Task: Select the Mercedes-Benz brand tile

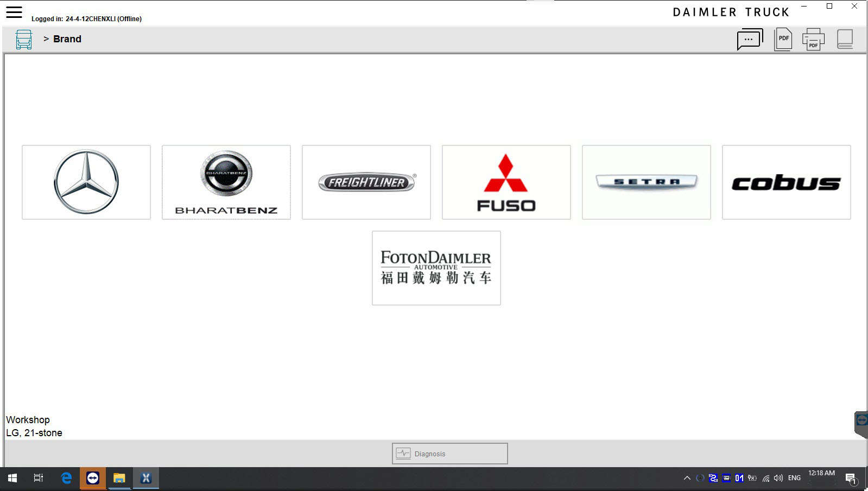Action: pyautogui.click(x=86, y=182)
